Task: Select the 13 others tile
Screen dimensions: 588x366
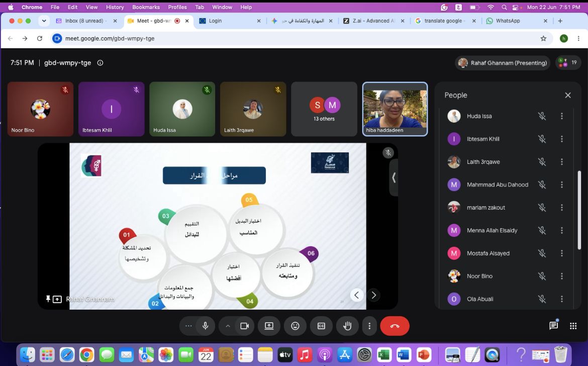Action: 324,109
